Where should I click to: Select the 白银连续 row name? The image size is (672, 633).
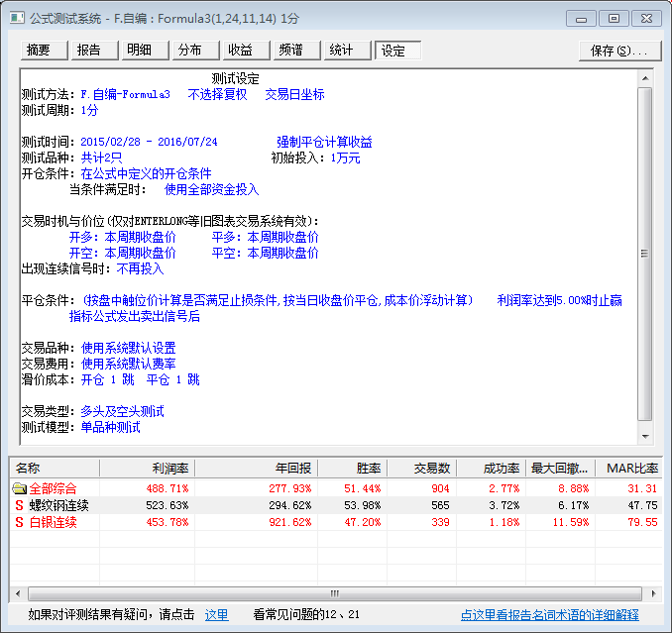coord(54,522)
